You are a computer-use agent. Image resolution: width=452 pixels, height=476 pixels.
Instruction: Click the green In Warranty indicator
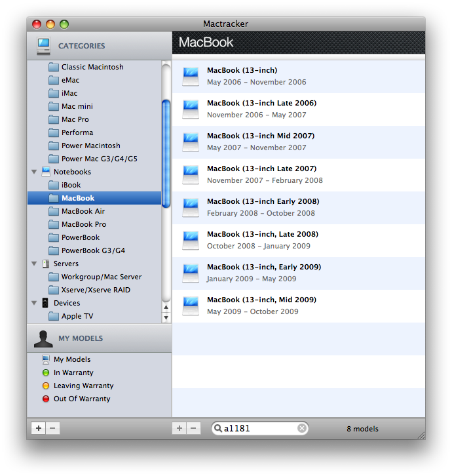click(x=46, y=372)
